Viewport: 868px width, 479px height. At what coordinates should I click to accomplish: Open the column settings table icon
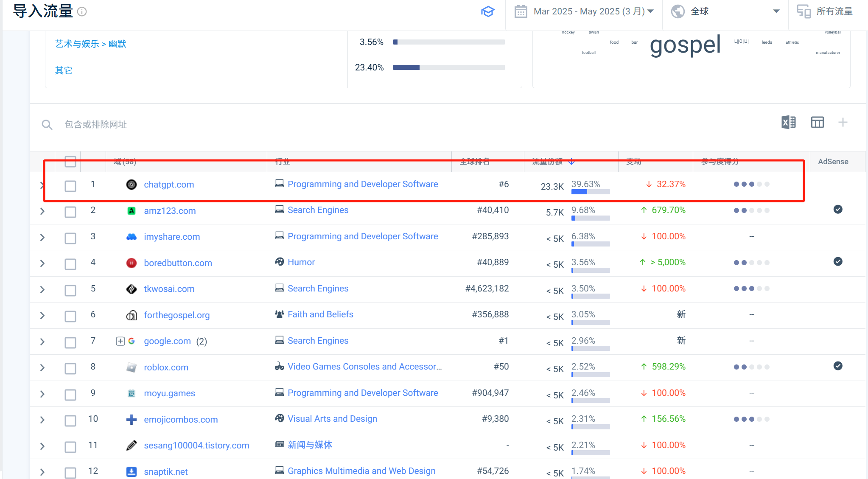[817, 123]
